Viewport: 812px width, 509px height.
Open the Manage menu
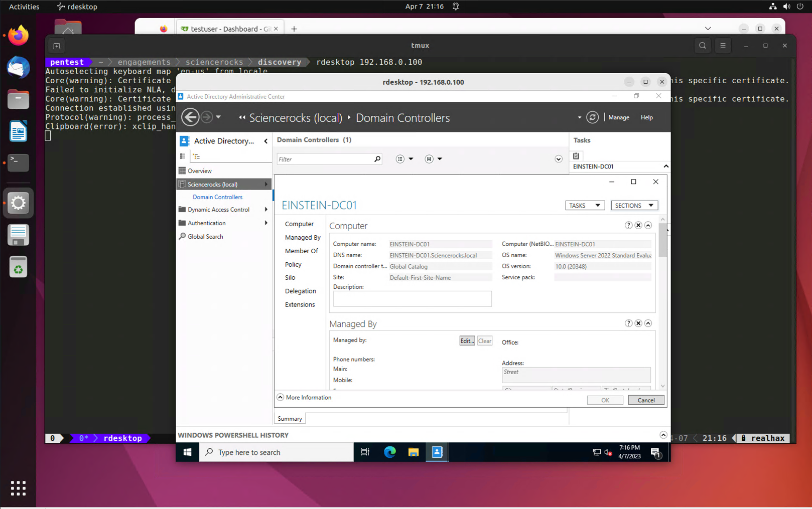click(618, 117)
